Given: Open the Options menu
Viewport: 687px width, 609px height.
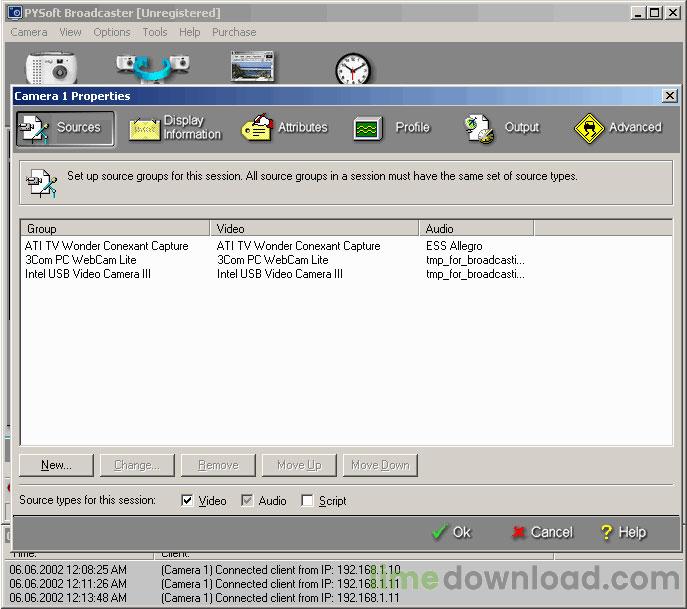Looking at the screenshot, I should pyautogui.click(x=112, y=32).
